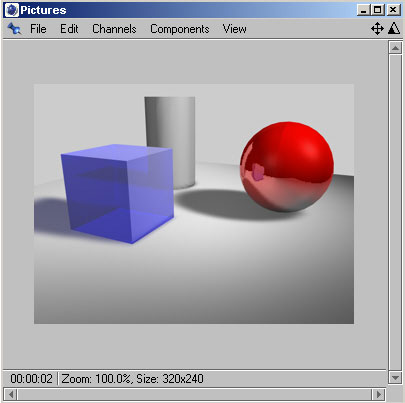Screen dimensions: 405x403
Task: Minimize the Pictures window
Action: pos(364,10)
